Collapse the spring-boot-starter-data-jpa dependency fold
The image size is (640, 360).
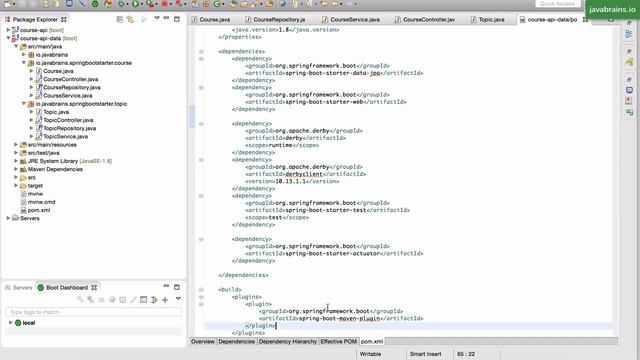pos(201,59)
